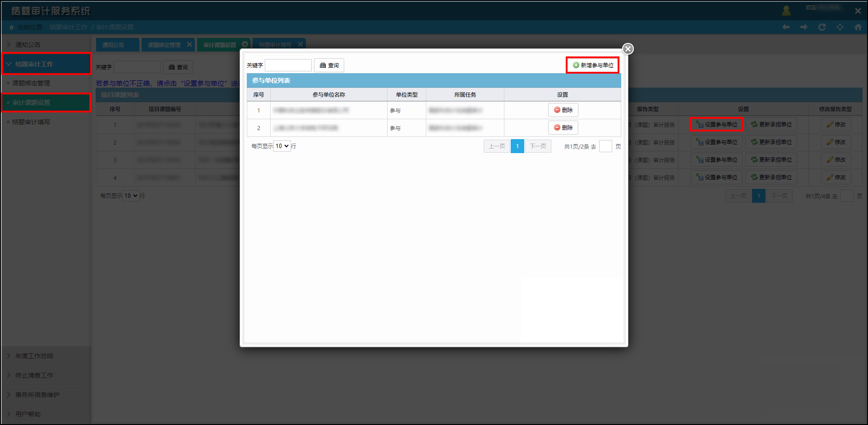Click 更新承担单位 in the first row
Viewport: 868px width, 425px height.
click(x=771, y=125)
